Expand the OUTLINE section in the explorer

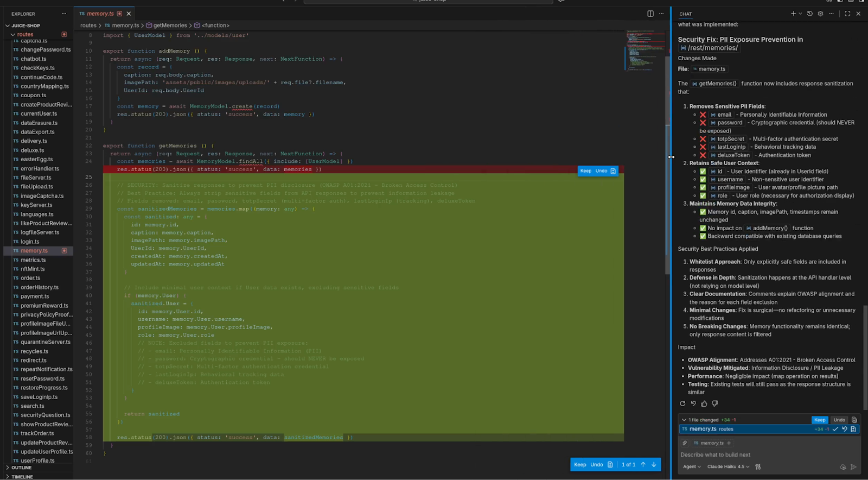(22, 468)
